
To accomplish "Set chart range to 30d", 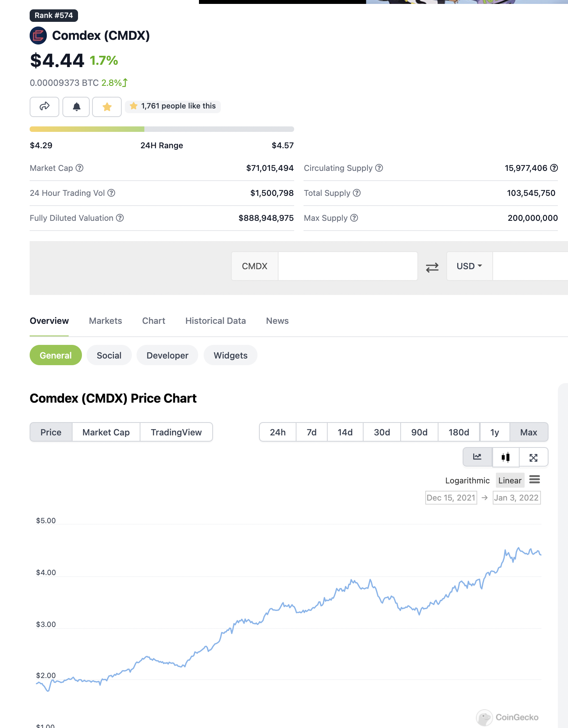I will [382, 432].
